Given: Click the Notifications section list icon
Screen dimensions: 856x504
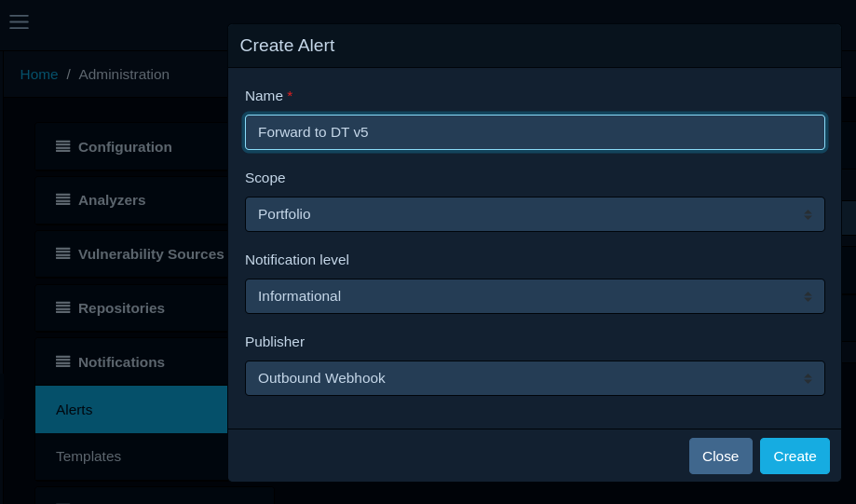Looking at the screenshot, I should [63, 361].
